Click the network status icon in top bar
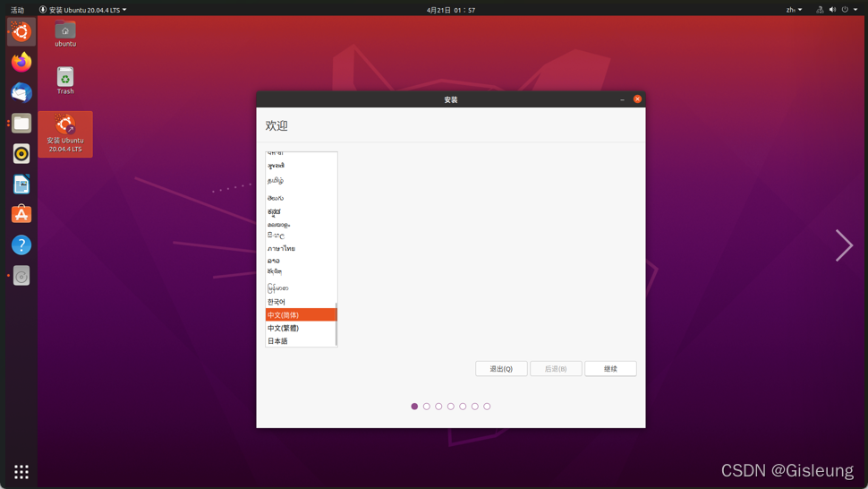 click(x=820, y=10)
